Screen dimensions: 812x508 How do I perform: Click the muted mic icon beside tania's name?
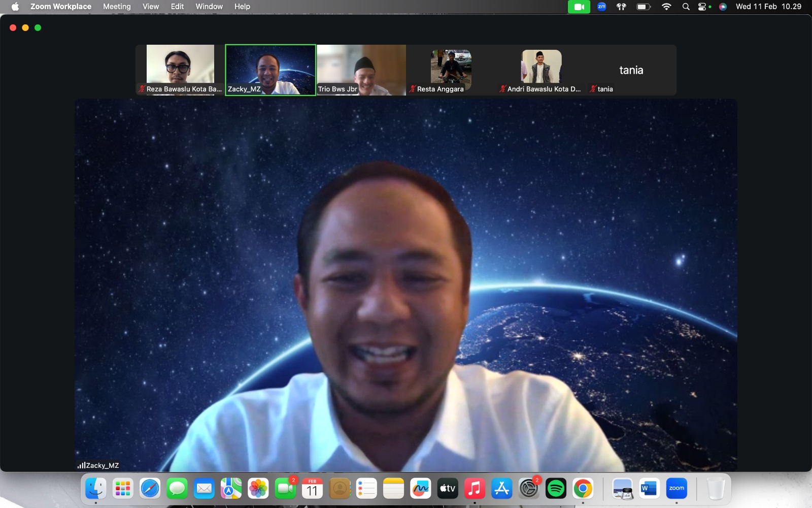(x=593, y=89)
